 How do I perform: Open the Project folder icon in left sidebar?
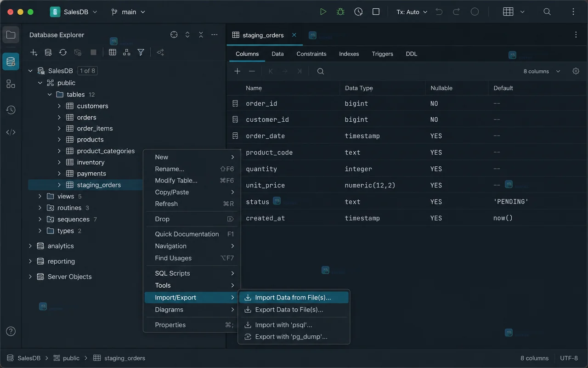click(x=11, y=35)
